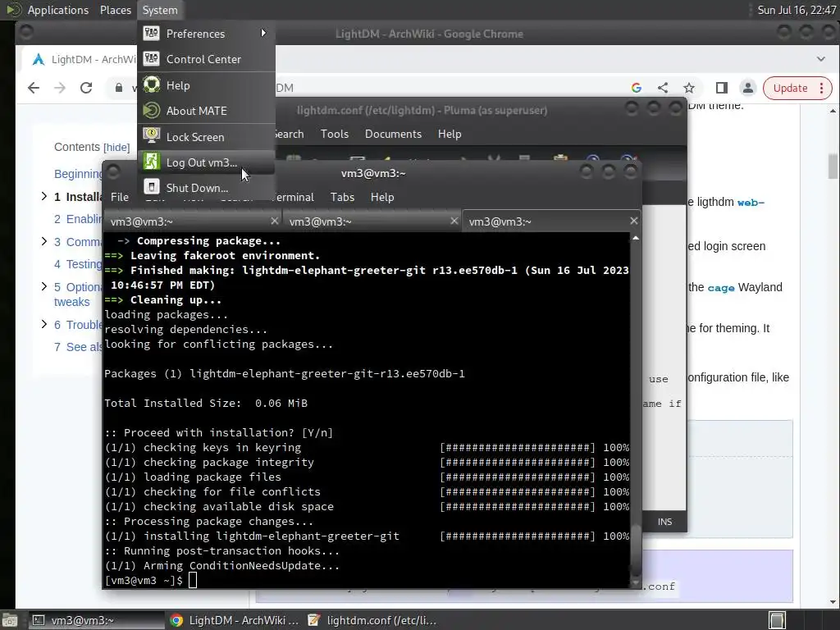Click the System panel menu
Viewport: 840px width, 630px height.
[160, 10]
